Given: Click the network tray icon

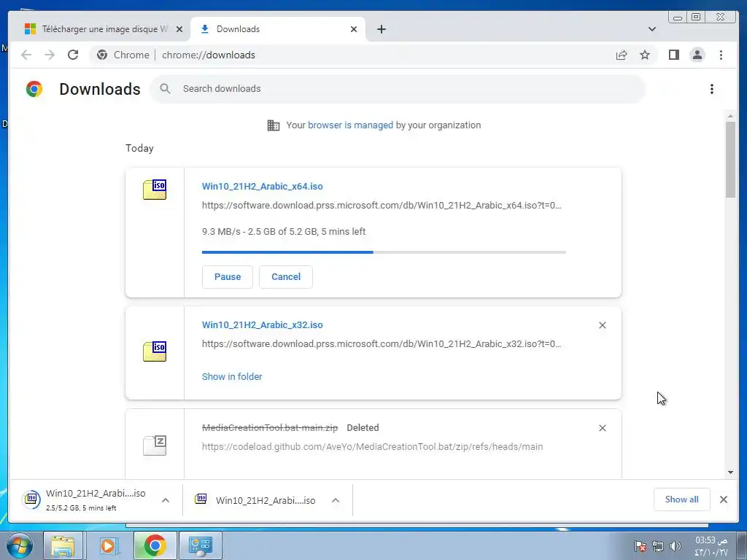Looking at the screenshot, I should coord(658,546).
